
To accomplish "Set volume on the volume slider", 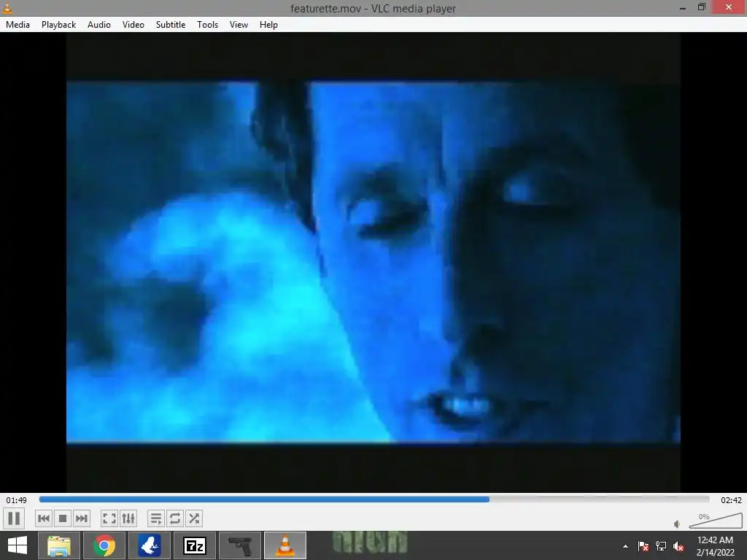I will [x=716, y=521].
